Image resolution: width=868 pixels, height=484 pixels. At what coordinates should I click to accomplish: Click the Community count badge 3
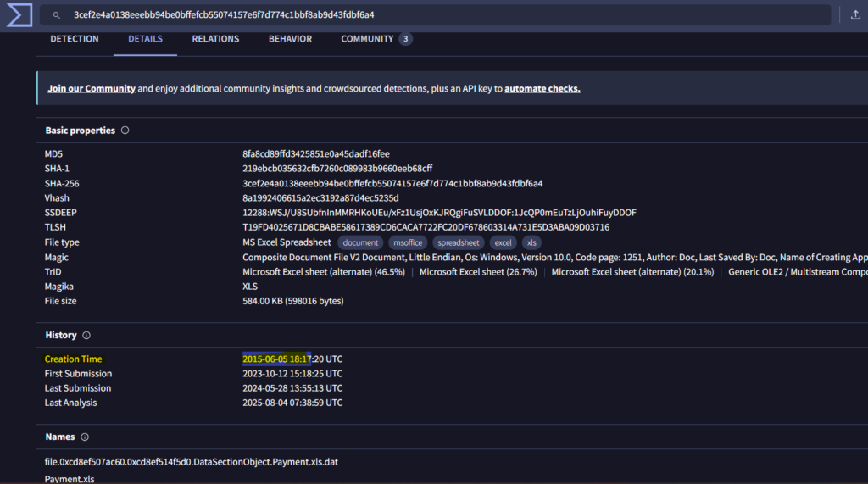coord(406,39)
